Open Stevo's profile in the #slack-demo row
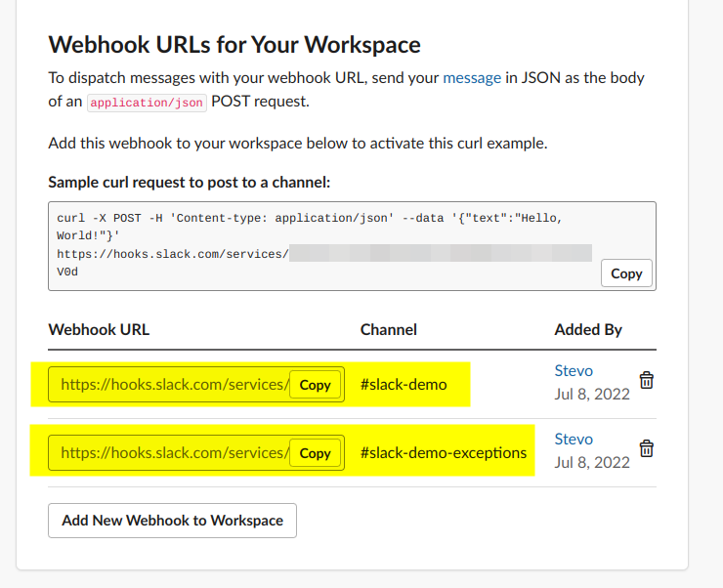 574,370
